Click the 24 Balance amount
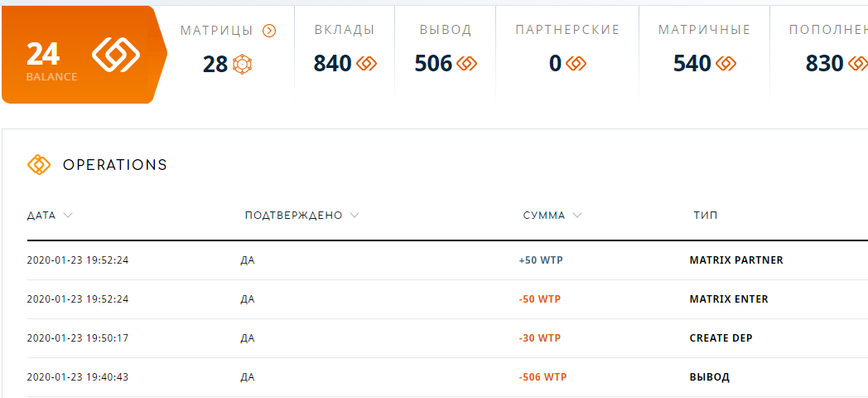This screenshot has width=868, height=398. tap(43, 55)
